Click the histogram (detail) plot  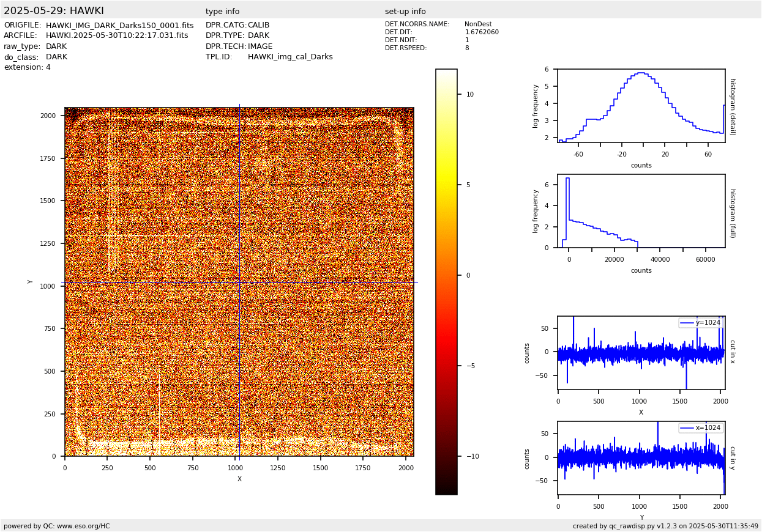[641, 106]
